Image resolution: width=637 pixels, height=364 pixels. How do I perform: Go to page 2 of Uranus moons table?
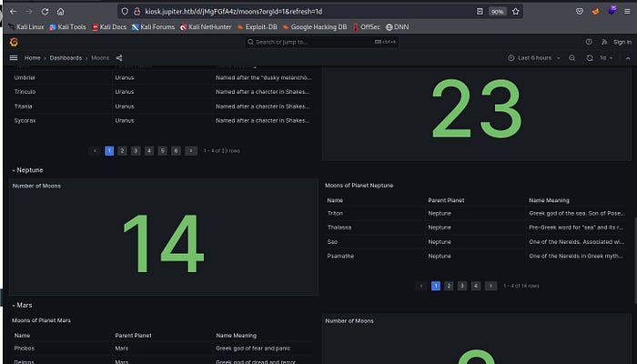tap(122, 151)
